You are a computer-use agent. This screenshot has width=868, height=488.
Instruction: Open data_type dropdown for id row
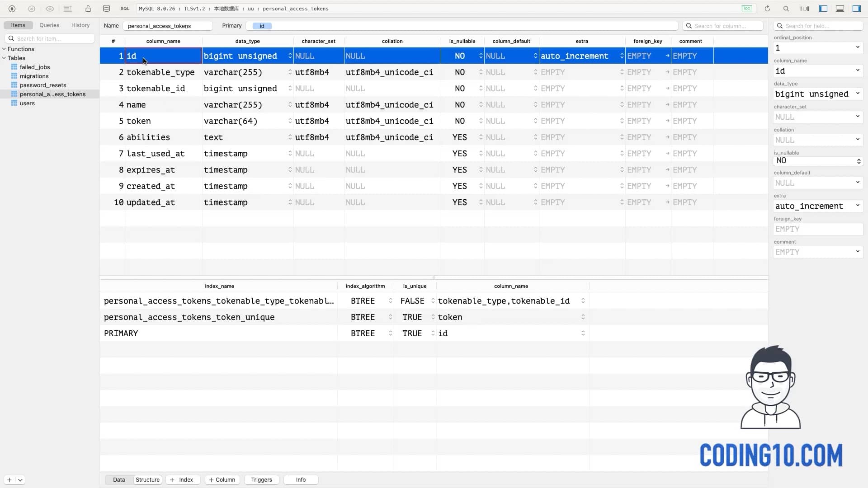click(x=290, y=56)
